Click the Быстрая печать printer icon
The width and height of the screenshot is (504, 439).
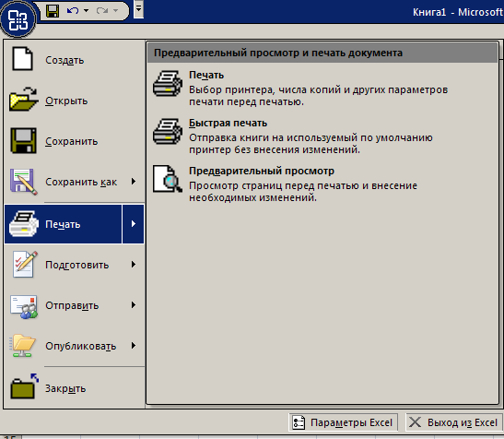pos(168,131)
